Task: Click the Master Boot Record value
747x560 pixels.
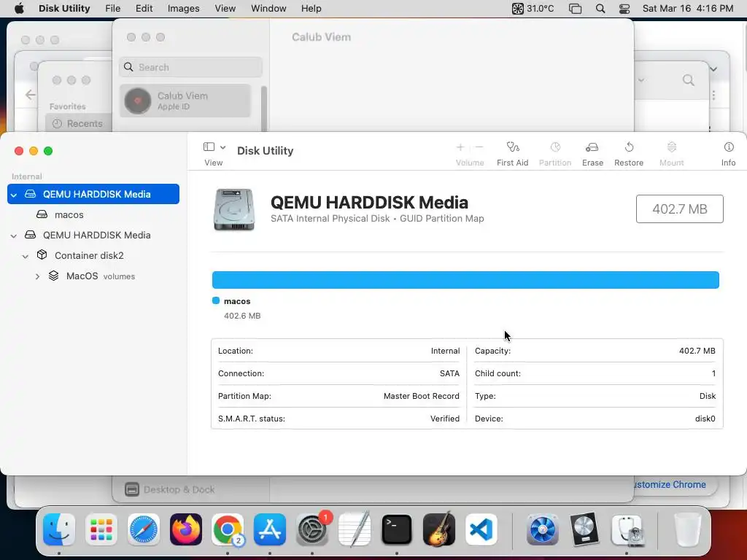Action: (x=421, y=396)
